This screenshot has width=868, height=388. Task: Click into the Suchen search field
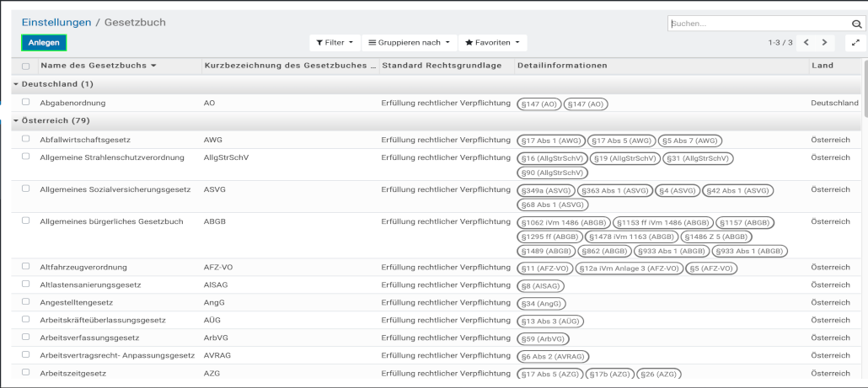(x=758, y=24)
